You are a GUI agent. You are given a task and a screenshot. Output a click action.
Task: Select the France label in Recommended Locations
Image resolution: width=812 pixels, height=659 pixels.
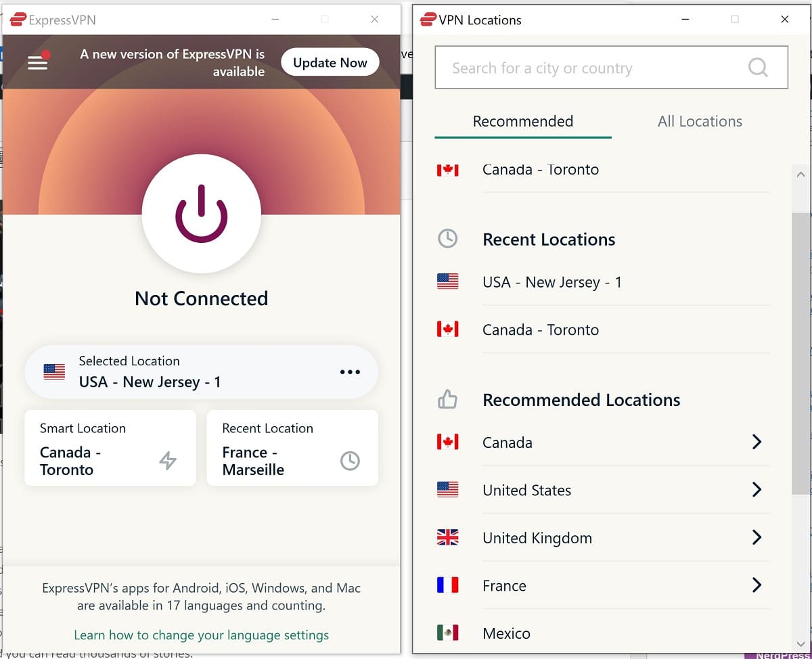click(504, 586)
